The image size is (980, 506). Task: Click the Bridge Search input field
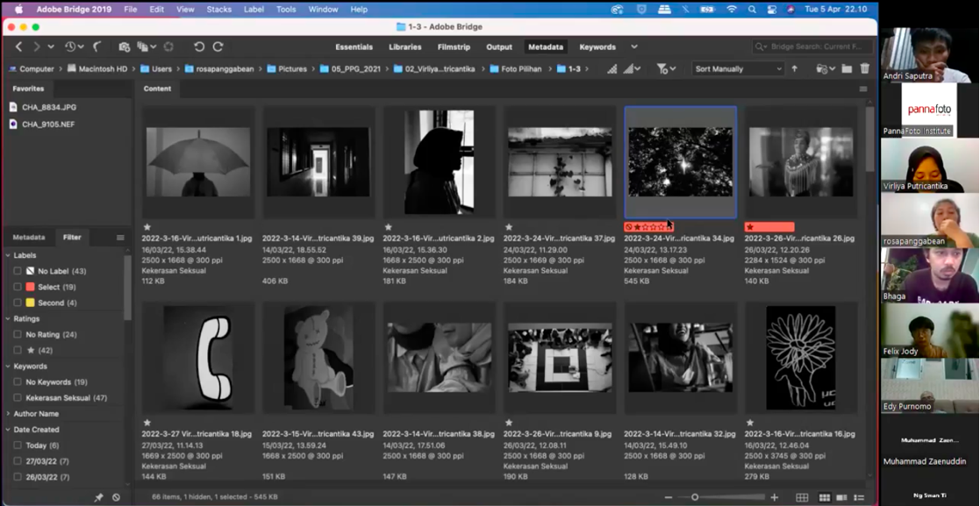pos(812,46)
